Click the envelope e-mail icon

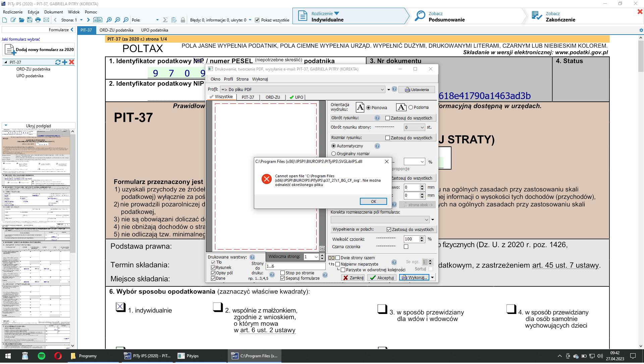(x=46, y=20)
